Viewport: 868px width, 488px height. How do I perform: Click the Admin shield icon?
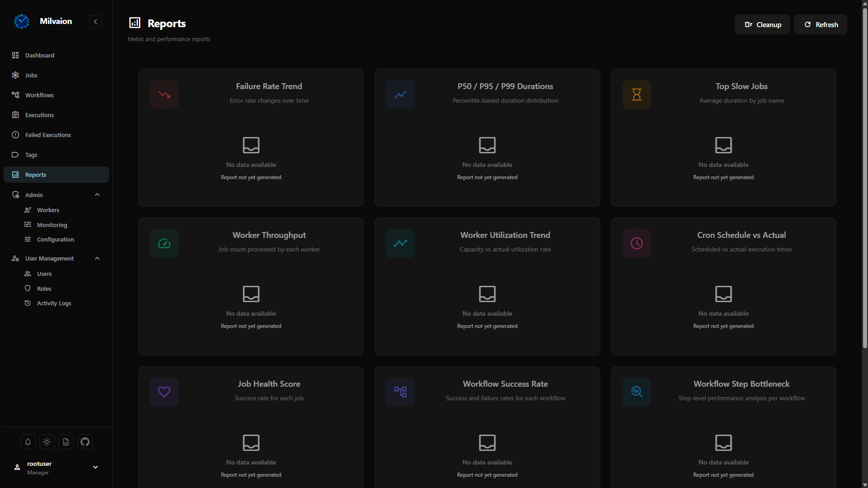(x=15, y=195)
